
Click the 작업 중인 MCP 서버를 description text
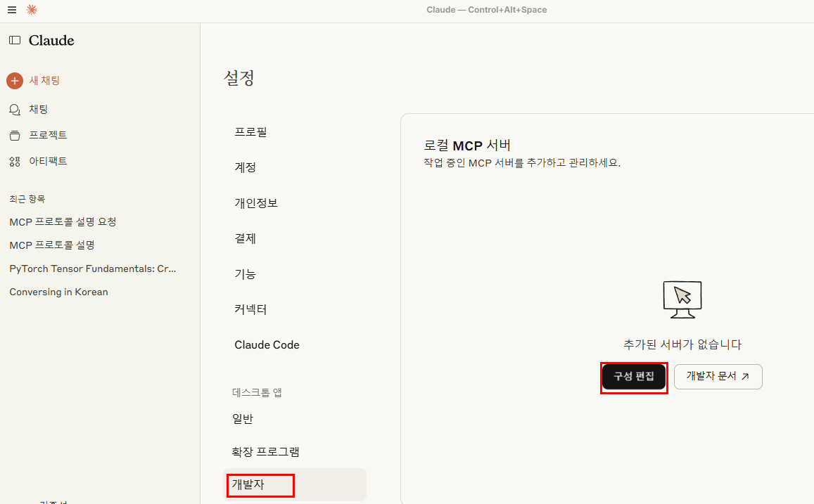(522, 163)
